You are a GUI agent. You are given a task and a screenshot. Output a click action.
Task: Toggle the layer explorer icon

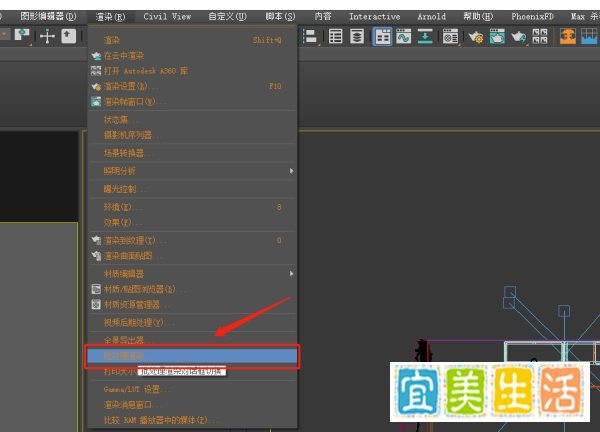pos(357,36)
